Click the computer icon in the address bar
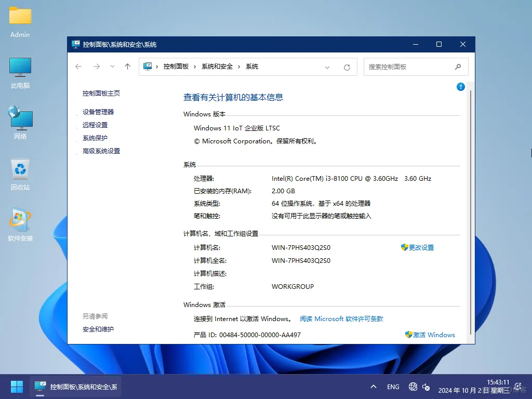This screenshot has width=532, height=399. tap(148, 66)
